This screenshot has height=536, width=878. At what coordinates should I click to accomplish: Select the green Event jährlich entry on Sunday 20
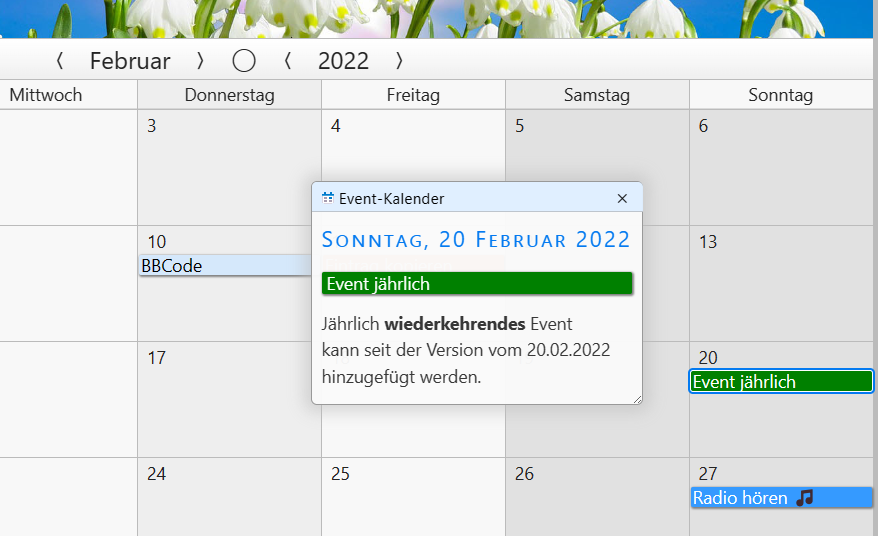tap(781, 382)
